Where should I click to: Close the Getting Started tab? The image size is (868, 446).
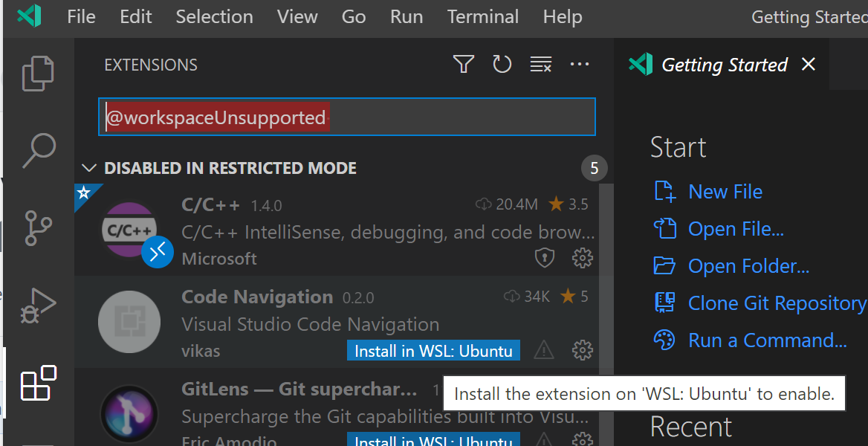[x=809, y=64]
